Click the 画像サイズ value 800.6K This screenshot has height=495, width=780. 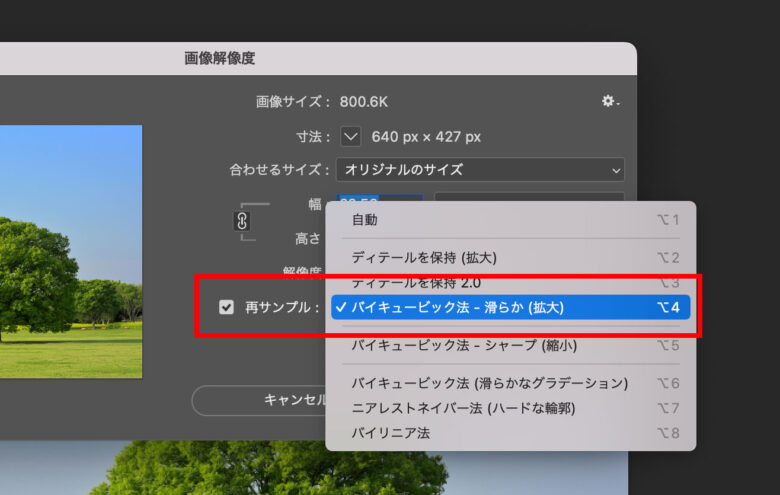[364, 102]
